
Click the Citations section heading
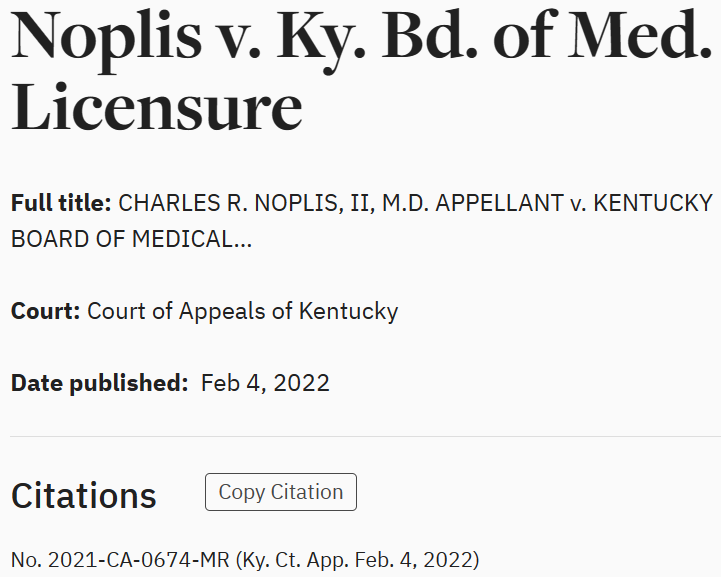[x=84, y=496]
